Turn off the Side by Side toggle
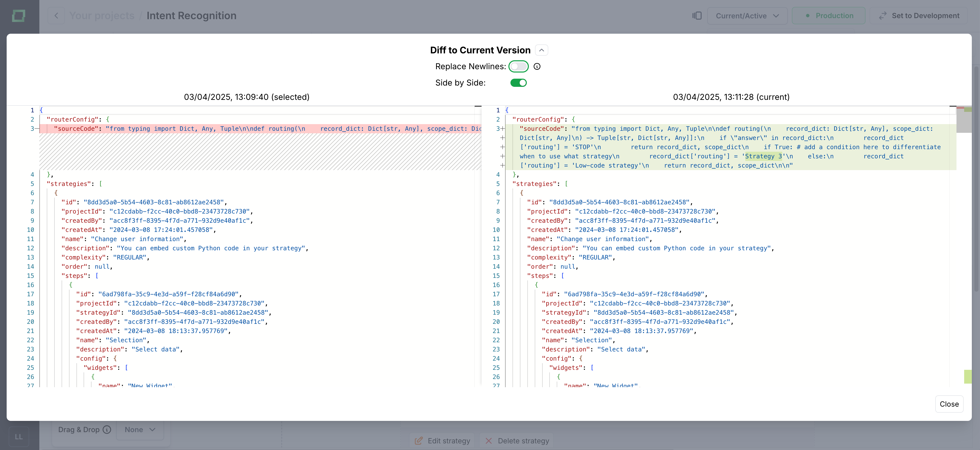This screenshot has height=450, width=980. (x=518, y=83)
